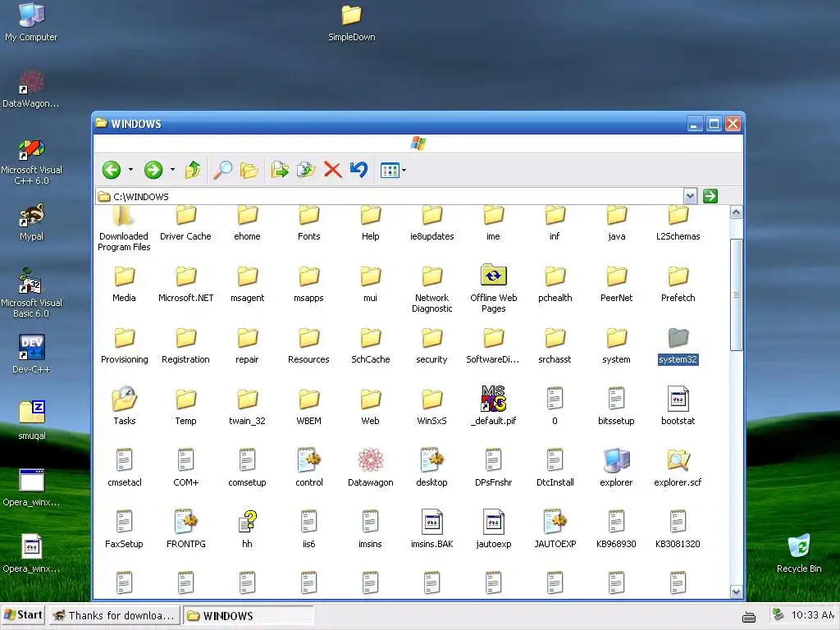
Task: Click the WINDOWS taskbar button
Action: tap(249, 615)
